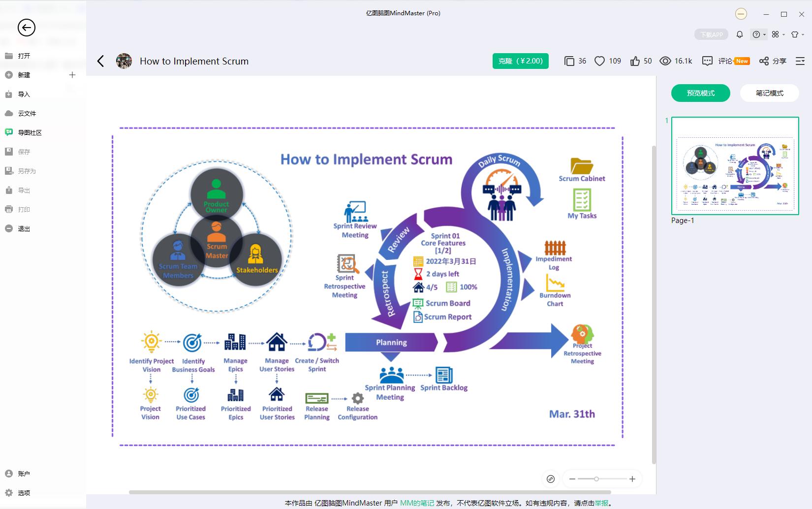
Task: Open the skin/theme shirt dropdown
Action: [797, 34]
